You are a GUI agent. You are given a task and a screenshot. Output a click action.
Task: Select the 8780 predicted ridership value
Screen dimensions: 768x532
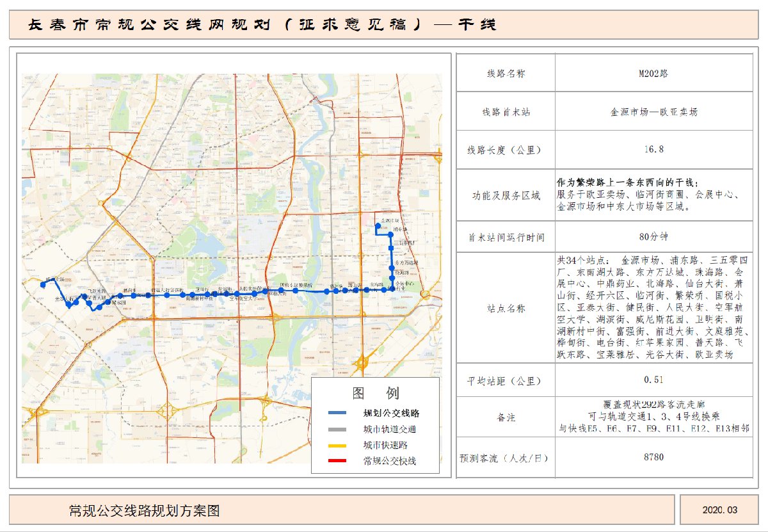tap(653, 458)
